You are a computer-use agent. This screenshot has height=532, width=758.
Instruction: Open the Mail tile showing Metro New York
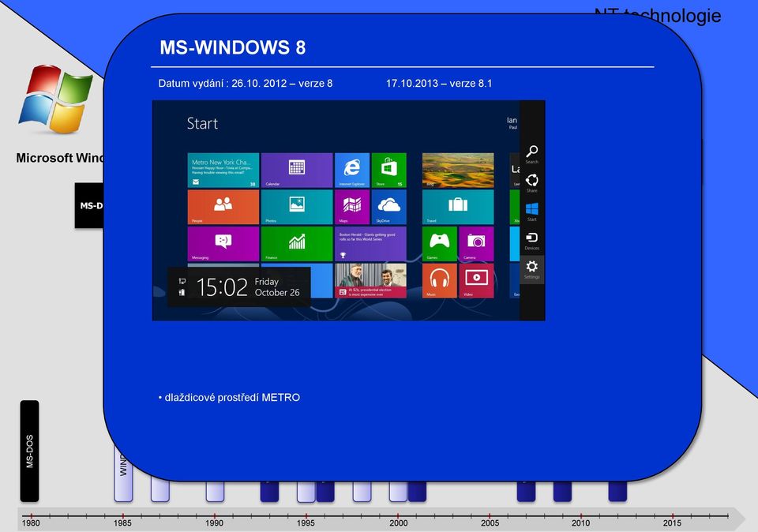tap(223, 170)
